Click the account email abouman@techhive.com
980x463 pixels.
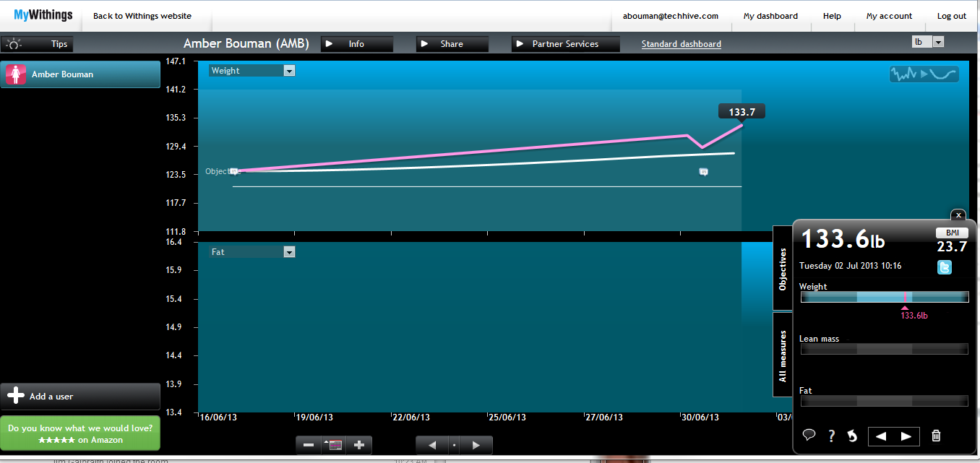(x=671, y=16)
